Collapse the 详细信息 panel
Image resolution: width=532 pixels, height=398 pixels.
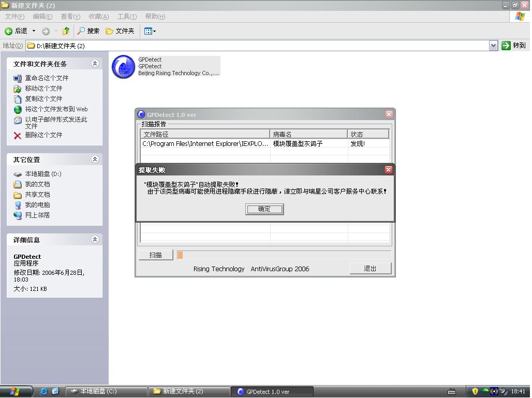click(x=95, y=240)
